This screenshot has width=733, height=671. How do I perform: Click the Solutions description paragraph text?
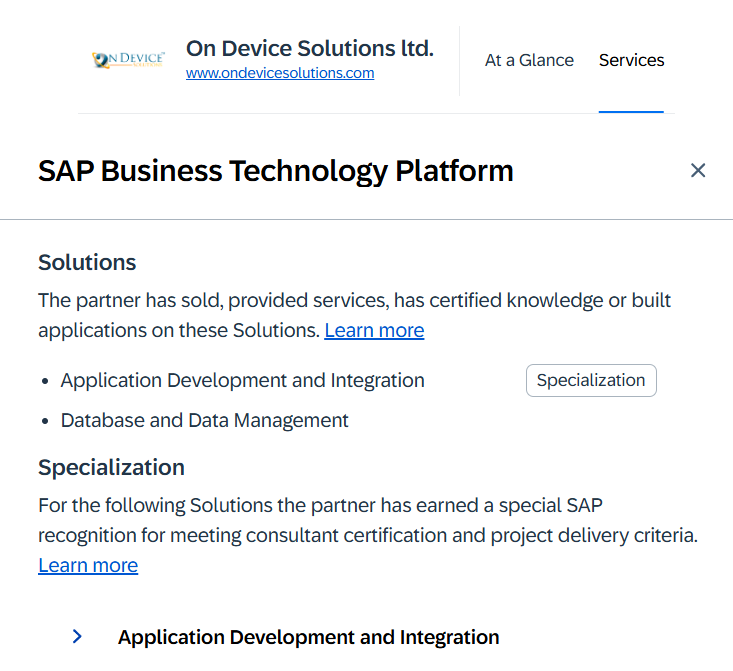354,301
